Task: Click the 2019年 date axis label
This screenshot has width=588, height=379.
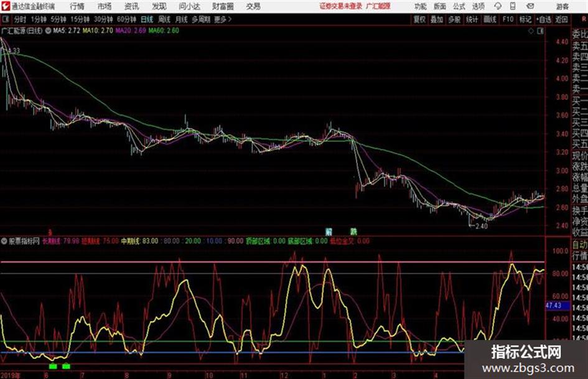Action: 11,375
